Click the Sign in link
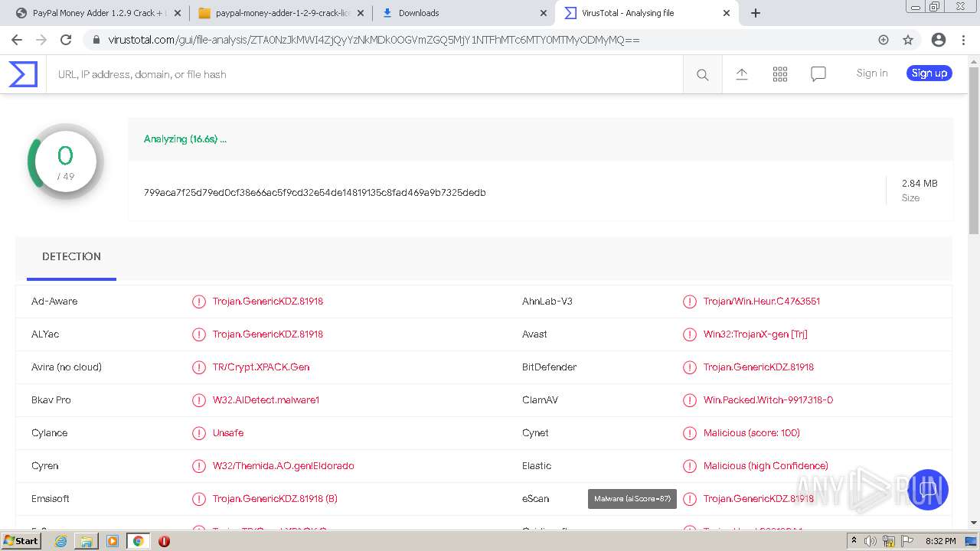 [x=872, y=73]
